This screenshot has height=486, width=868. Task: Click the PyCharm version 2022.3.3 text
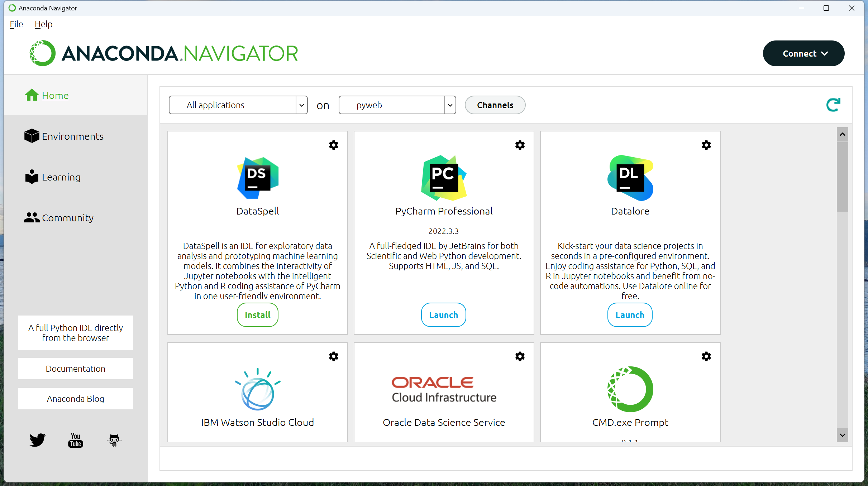pos(444,231)
